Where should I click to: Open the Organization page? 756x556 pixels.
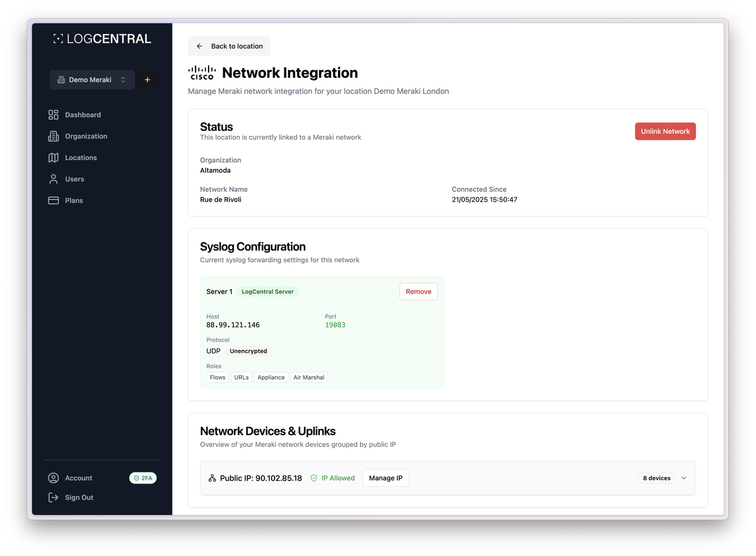pos(86,136)
